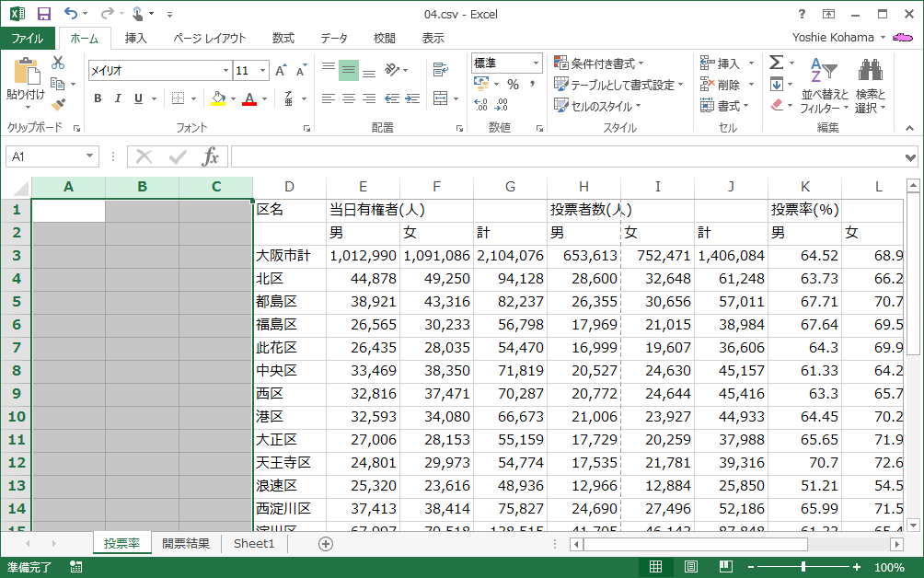The width and height of the screenshot is (924, 578).
Task: Click the Insert Function fx icon
Action: (x=211, y=156)
